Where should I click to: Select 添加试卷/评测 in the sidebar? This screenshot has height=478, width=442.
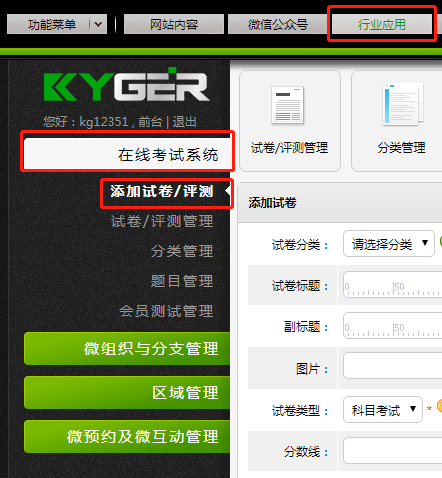point(162,192)
